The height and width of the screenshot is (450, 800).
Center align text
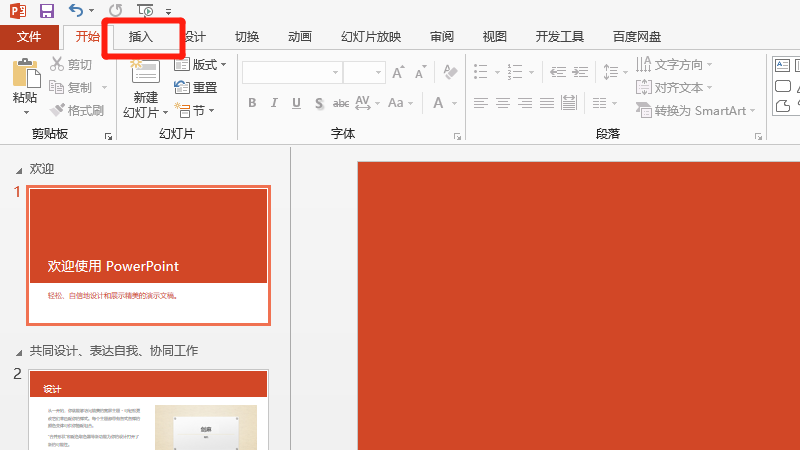(x=503, y=103)
